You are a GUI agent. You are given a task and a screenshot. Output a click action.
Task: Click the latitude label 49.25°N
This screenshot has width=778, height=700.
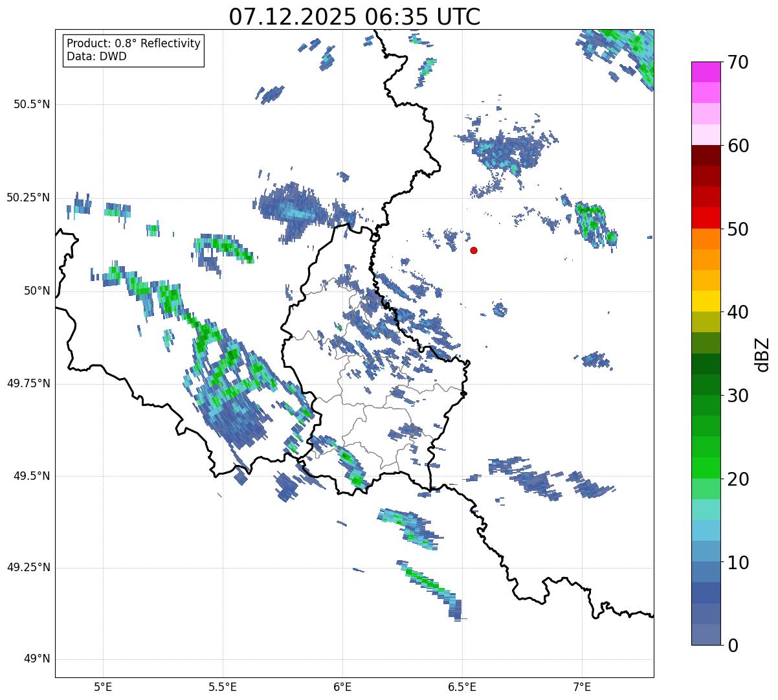(x=28, y=567)
